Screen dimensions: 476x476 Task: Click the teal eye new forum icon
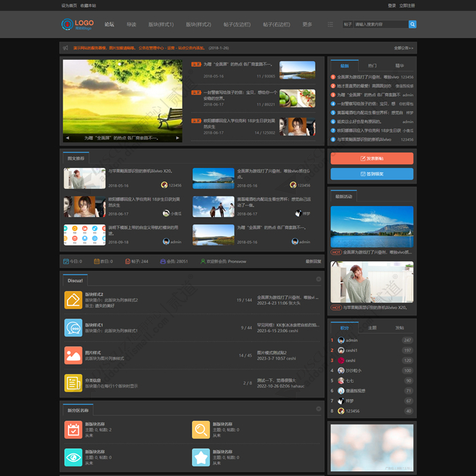(x=73, y=457)
